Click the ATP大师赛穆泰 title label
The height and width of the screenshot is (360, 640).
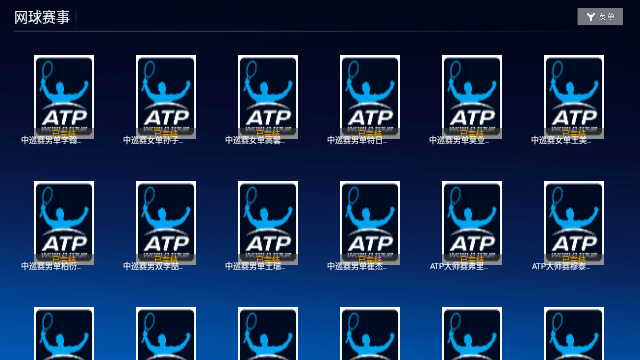coord(561,267)
